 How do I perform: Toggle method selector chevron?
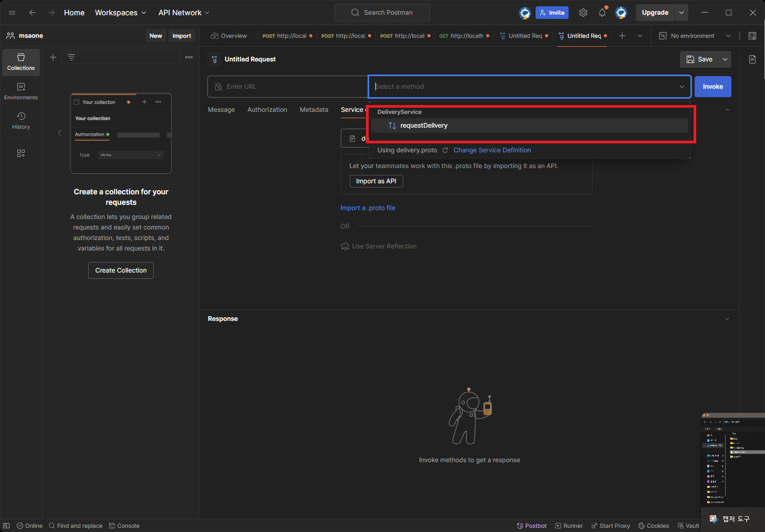pos(682,87)
